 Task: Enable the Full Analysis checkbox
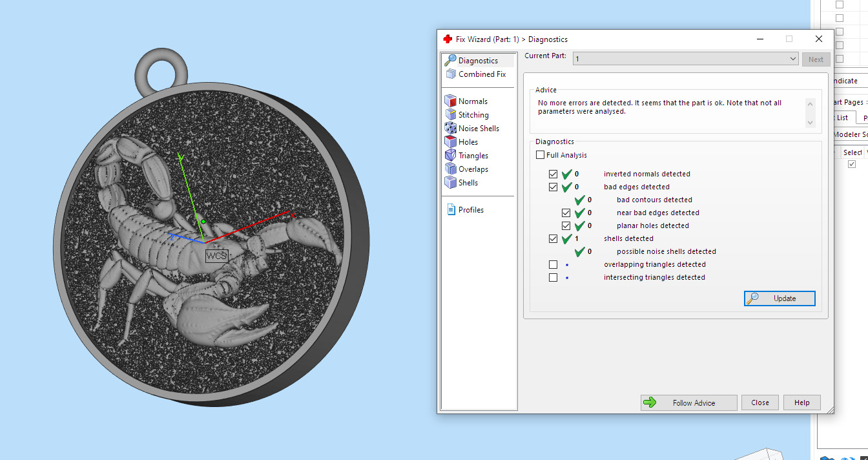(541, 155)
